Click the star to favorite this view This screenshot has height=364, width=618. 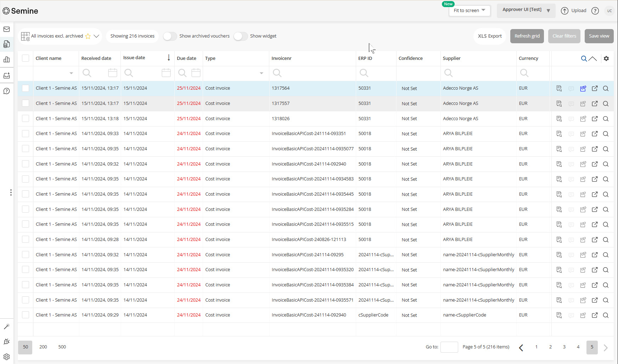88,36
